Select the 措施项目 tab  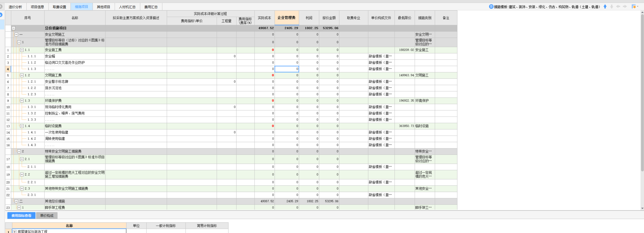point(81,7)
